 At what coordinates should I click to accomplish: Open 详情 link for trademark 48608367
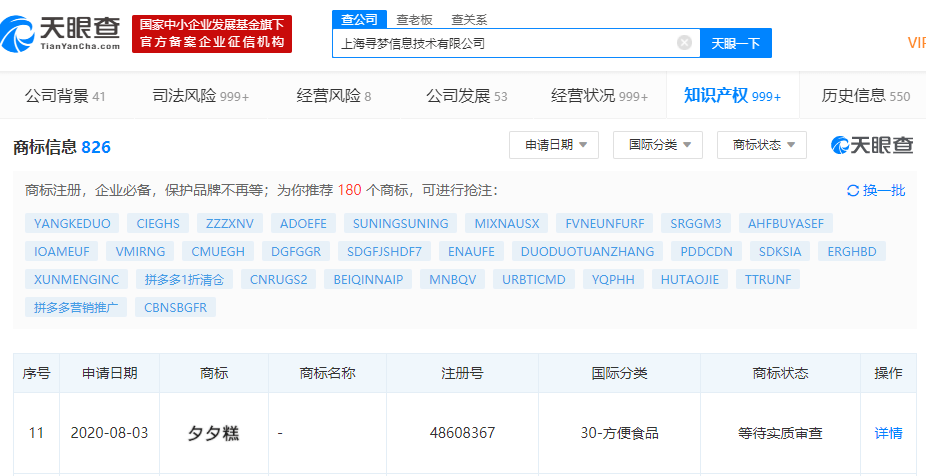point(888,433)
